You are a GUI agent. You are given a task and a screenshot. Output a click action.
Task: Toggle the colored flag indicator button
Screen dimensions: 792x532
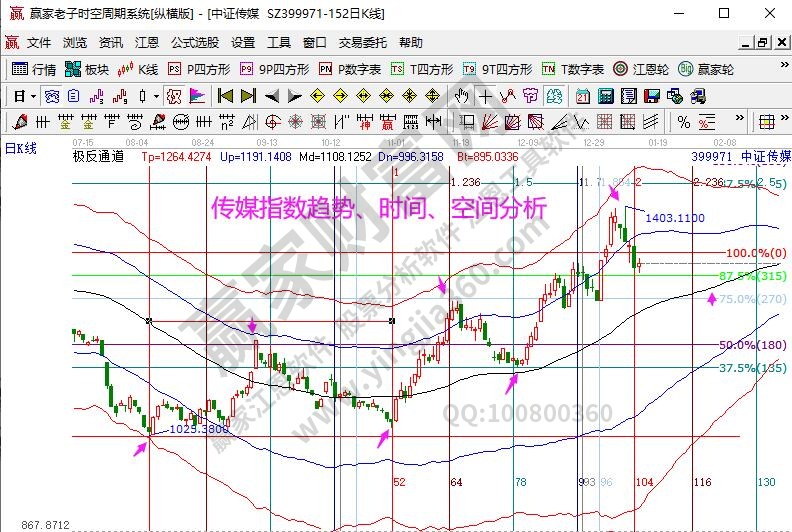197,96
